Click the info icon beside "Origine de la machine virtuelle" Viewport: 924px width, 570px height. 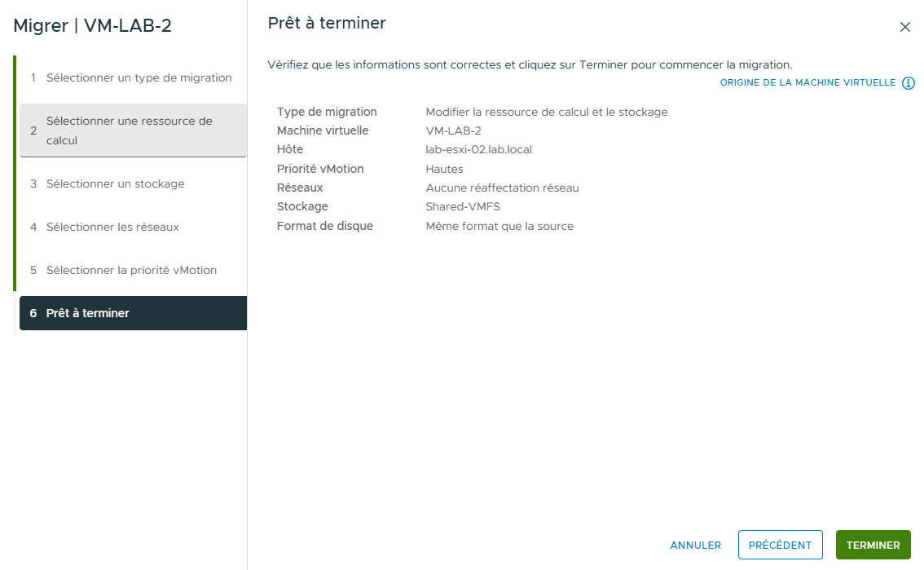[910, 82]
